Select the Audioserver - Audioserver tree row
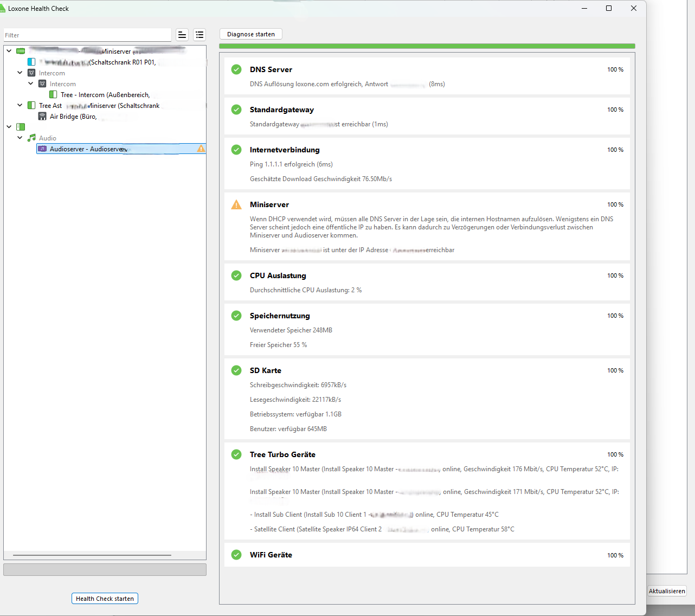The width and height of the screenshot is (695, 616). click(121, 149)
